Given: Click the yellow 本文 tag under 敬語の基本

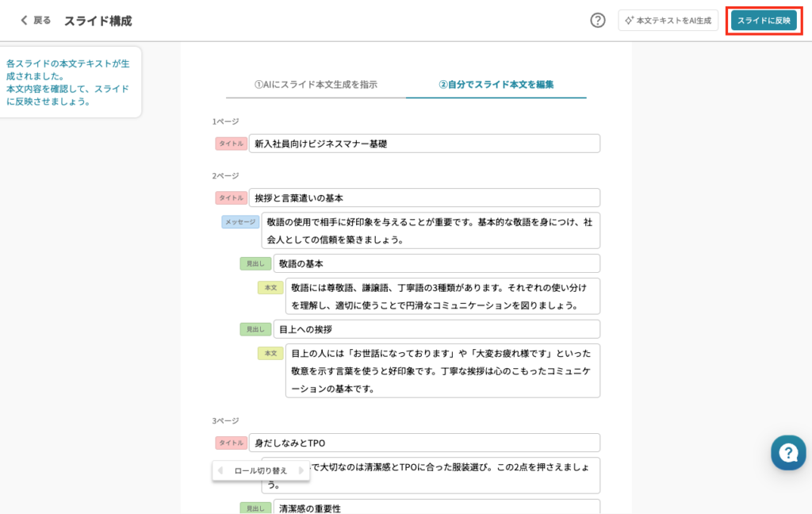Looking at the screenshot, I should pos(270,287).
